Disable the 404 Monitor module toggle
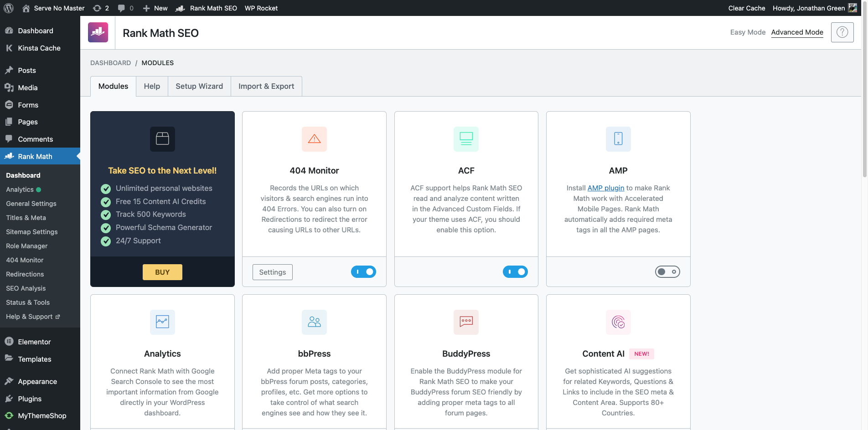The height and width of the screenshot is (430, 868). [363, 272]
